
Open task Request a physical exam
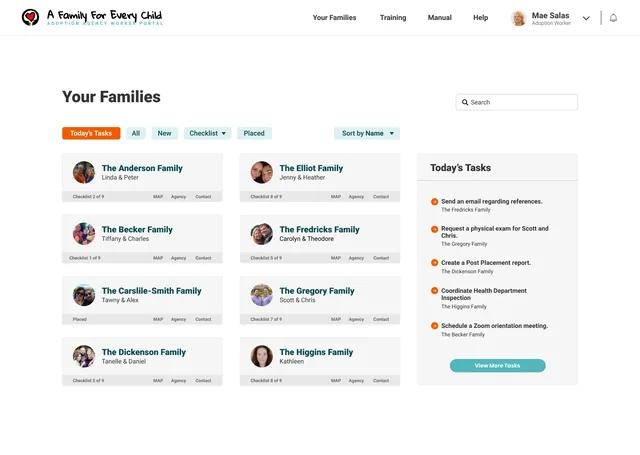[x=495, y=232]
